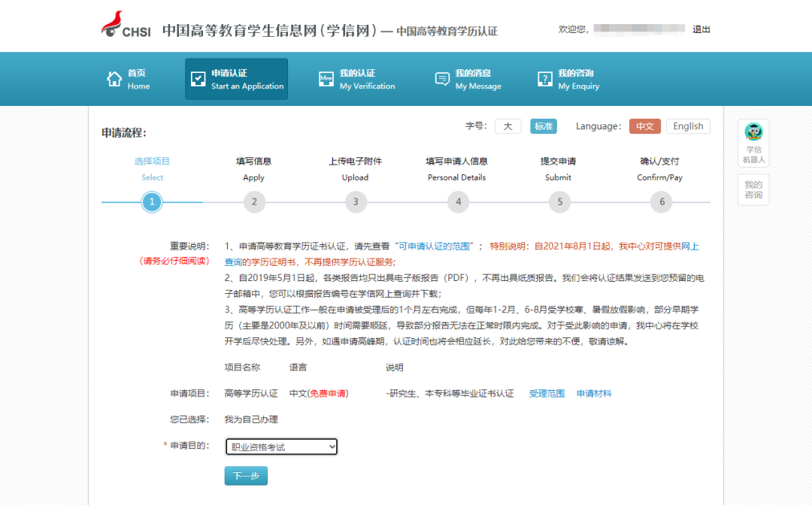Select the 标准 font size option
The height and width of the screenshot is (505, 812).
544,125
